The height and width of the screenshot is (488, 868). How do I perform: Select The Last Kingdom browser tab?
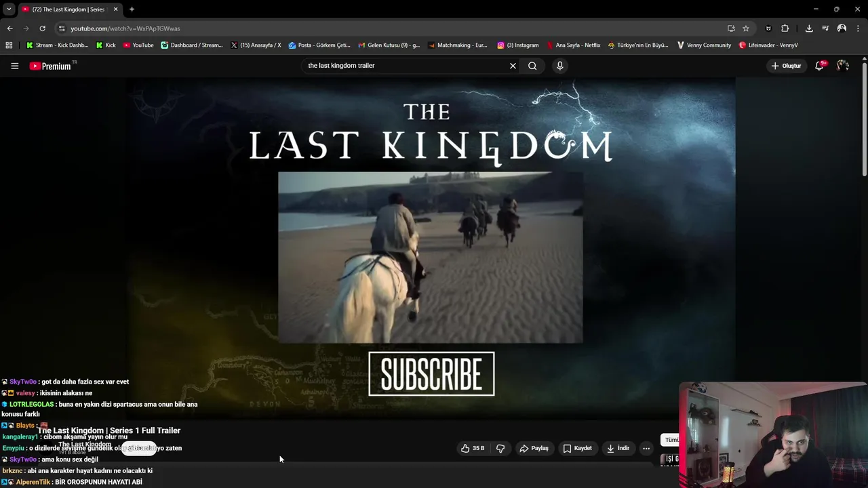[70, 9]
